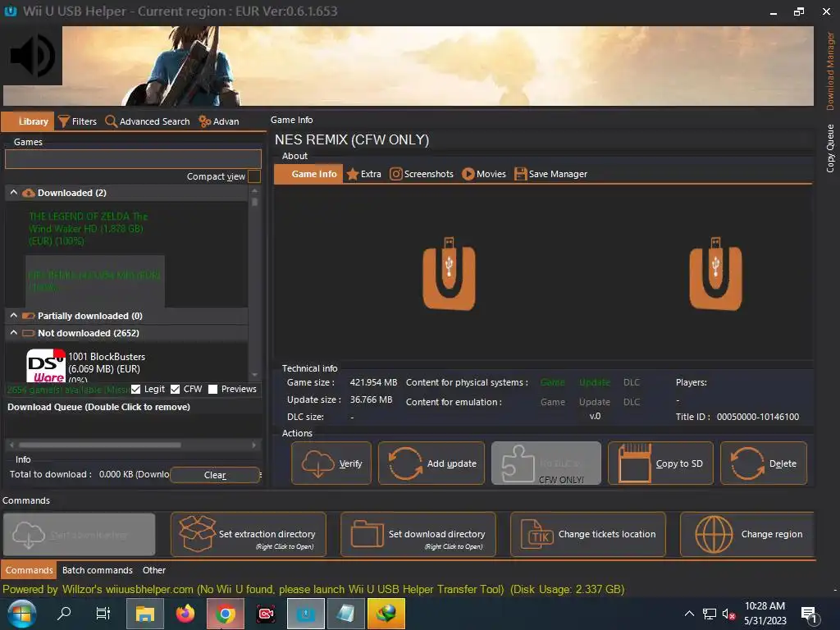Viewport: 840px width, 630px height.
Task: Open the Download Manager side panel
Action: [x=830, y=71]
